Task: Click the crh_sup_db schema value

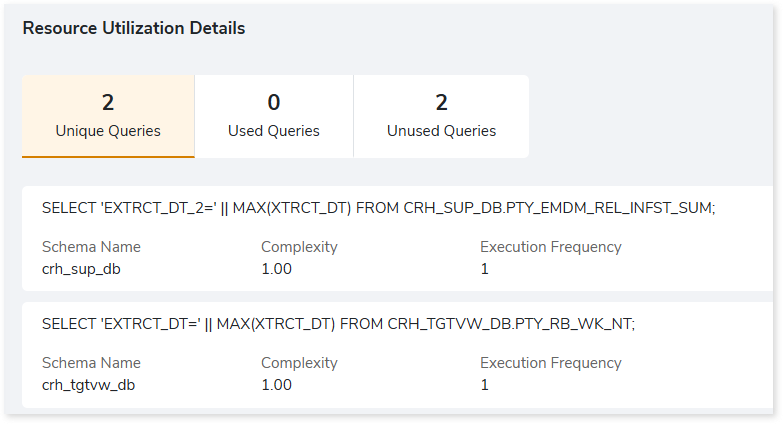Action: tap(81, 268)
